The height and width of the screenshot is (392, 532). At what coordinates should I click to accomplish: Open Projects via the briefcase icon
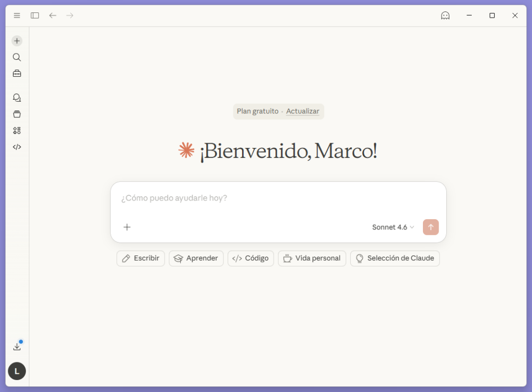click(17, 73)
